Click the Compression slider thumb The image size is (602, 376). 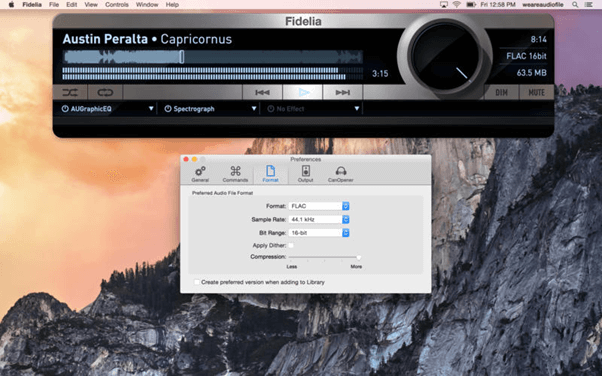pos(359,257)
